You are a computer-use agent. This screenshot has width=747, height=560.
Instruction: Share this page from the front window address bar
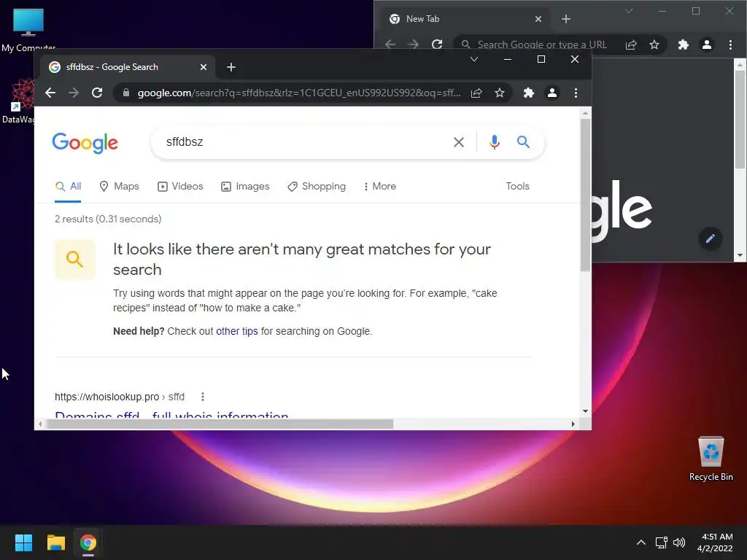(476, 93)
